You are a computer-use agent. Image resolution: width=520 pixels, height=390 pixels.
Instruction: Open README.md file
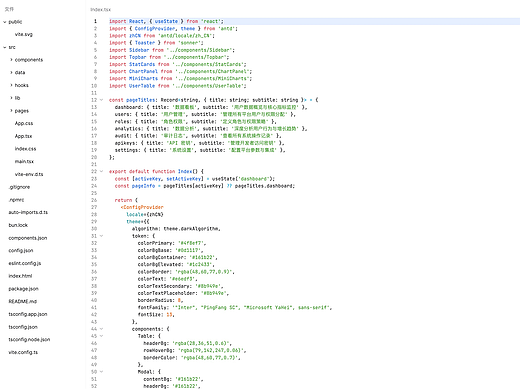tap(23, 301)
